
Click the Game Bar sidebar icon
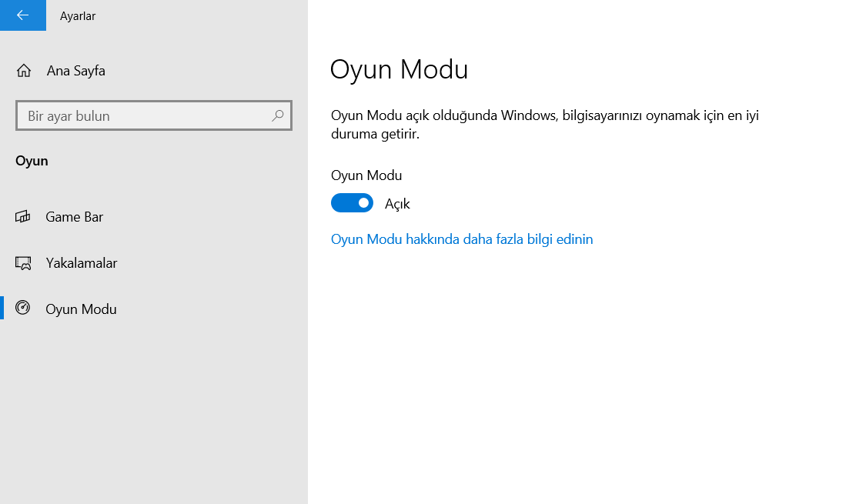pos(23,217)
